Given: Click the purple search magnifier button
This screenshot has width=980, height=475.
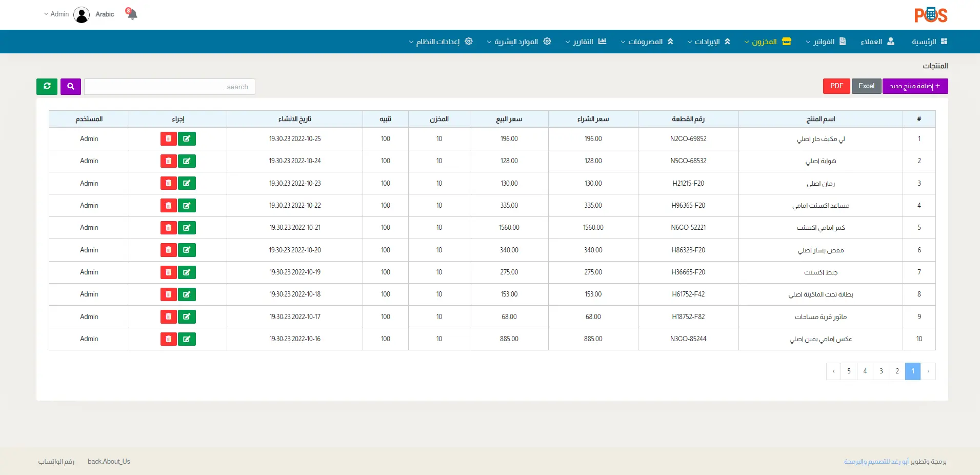Looking at the screenshot, I should [x=71, y=87].
